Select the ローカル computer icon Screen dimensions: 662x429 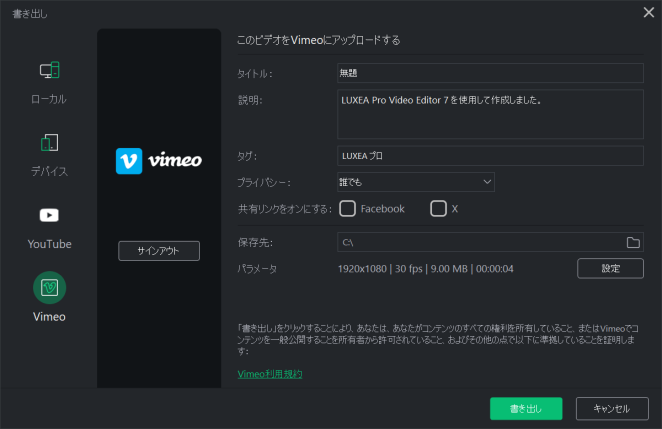coord(49,71)
